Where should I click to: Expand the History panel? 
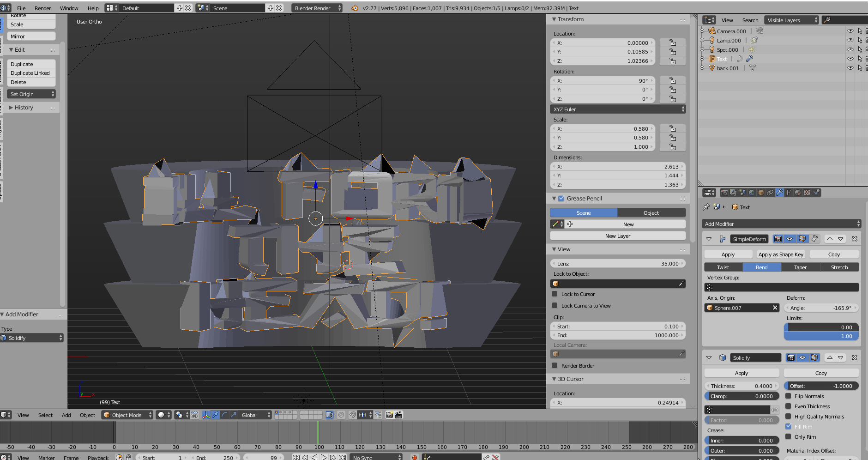tap(11, 107)
